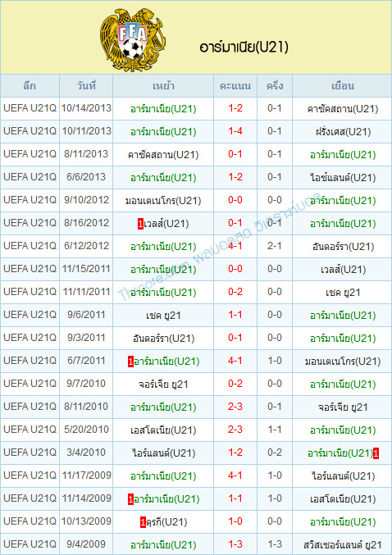Click the red card badge beside ตุรกี(U21)
Screen dimensions: 392x555
(x=143, y=522)
